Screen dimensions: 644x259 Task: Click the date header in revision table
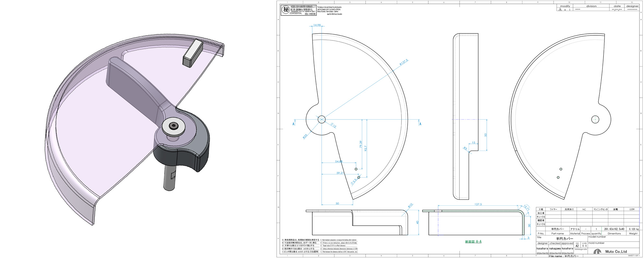point(617,6)
